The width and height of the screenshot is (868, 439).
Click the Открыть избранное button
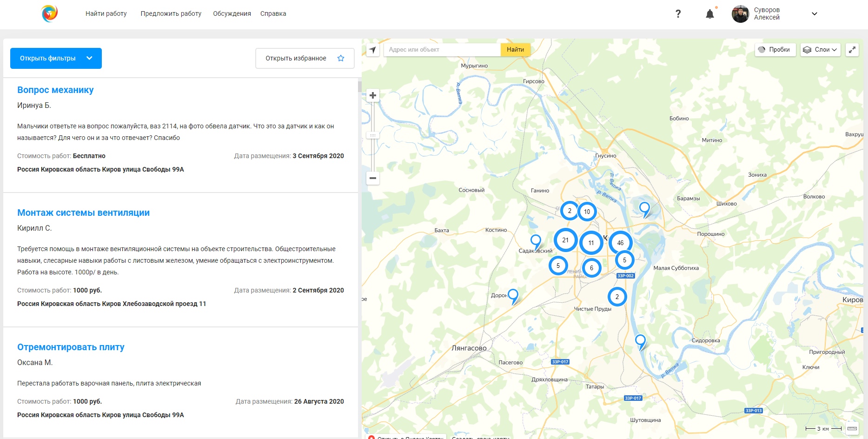coord(305,58)
